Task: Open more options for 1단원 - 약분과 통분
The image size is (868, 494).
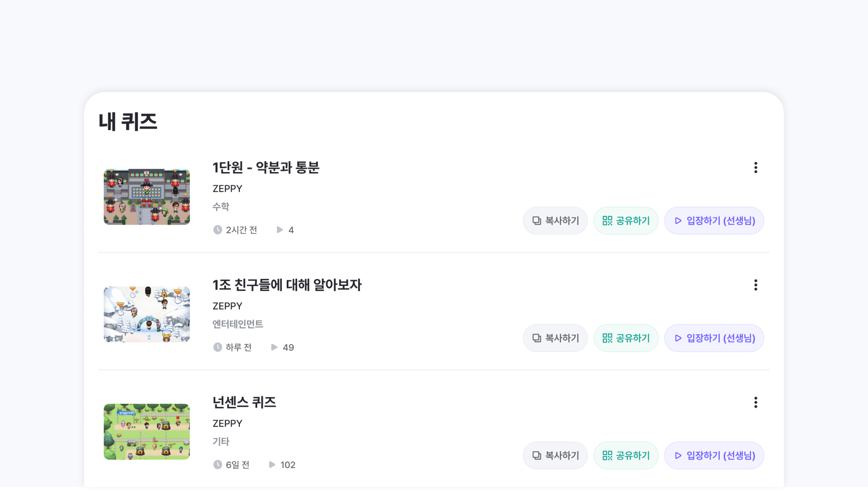Action: pyautogui.click(x=756, y=168)
